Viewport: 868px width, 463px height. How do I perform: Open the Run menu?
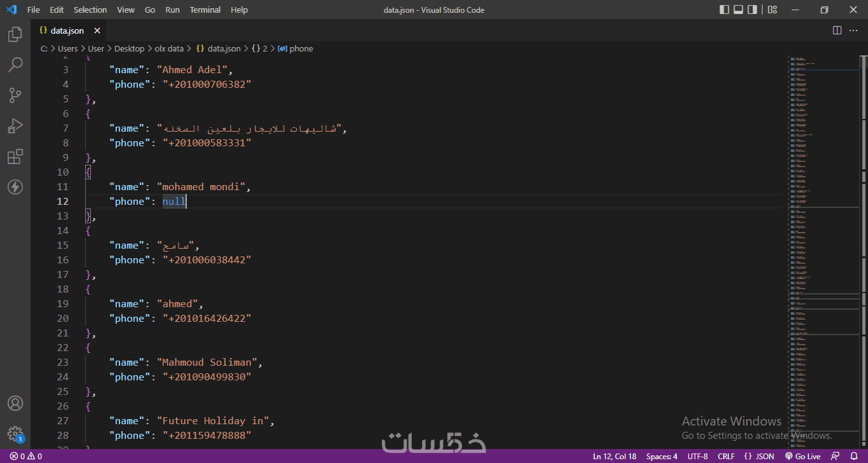(x=172, y=10)
